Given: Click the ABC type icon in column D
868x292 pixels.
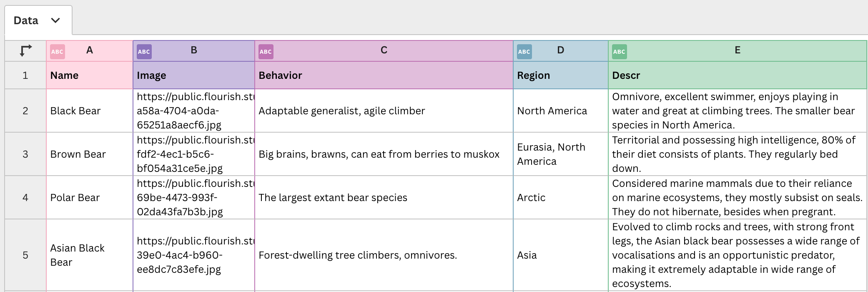Looking at the screenshot, I should click(524, 52).
